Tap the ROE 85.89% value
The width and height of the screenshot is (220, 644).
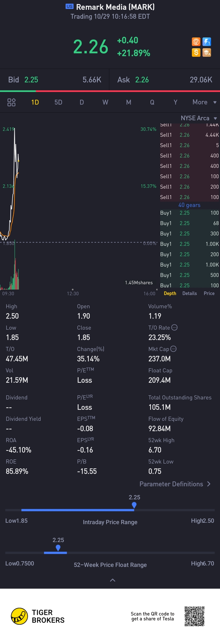(x=17, y=471)
